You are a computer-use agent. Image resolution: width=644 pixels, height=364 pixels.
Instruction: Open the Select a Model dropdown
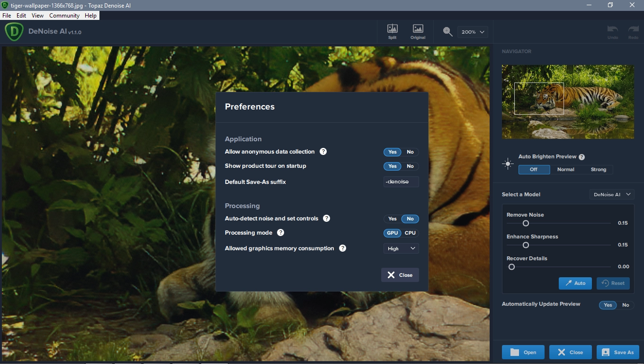click(612, 194)
